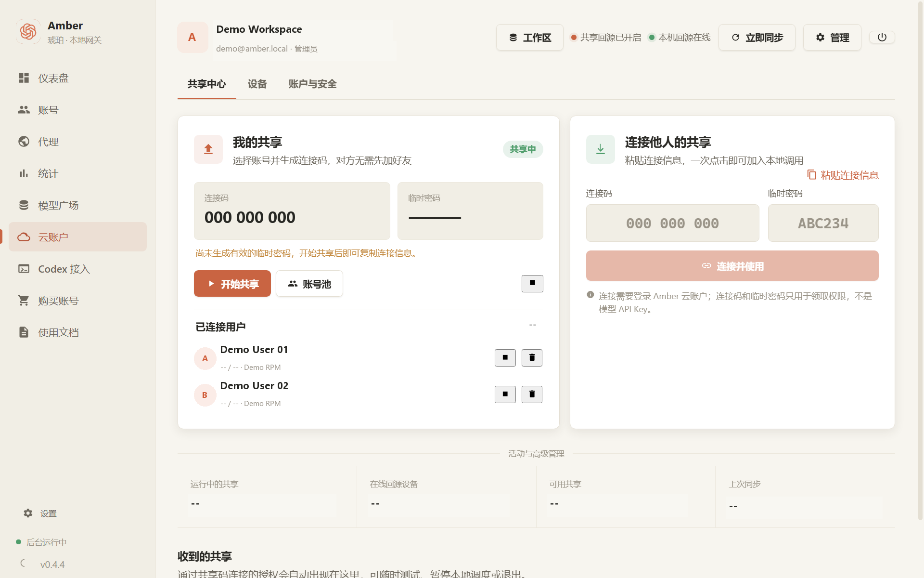Click 粘贴连接信息 link
Image resolution: width=924 pixels, height=578 pixels.
tap(843, 175)
